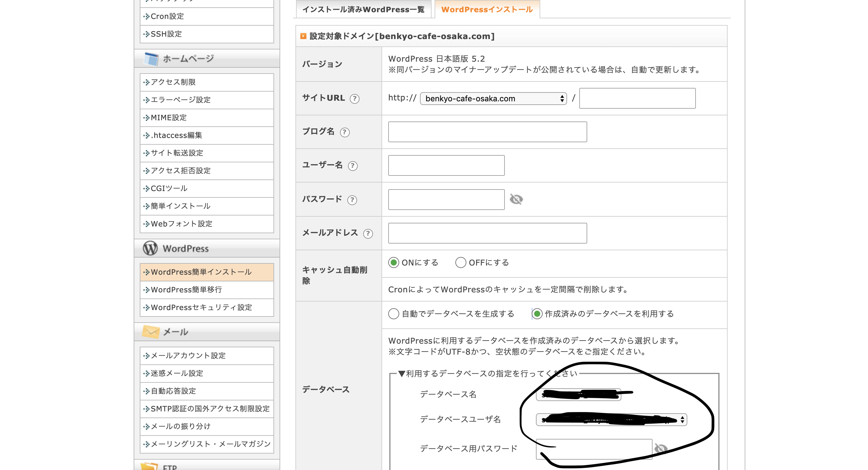Open アクセス拒否設定 menu item
Viewport: 868px width, 470px height.
click(207, 171)
